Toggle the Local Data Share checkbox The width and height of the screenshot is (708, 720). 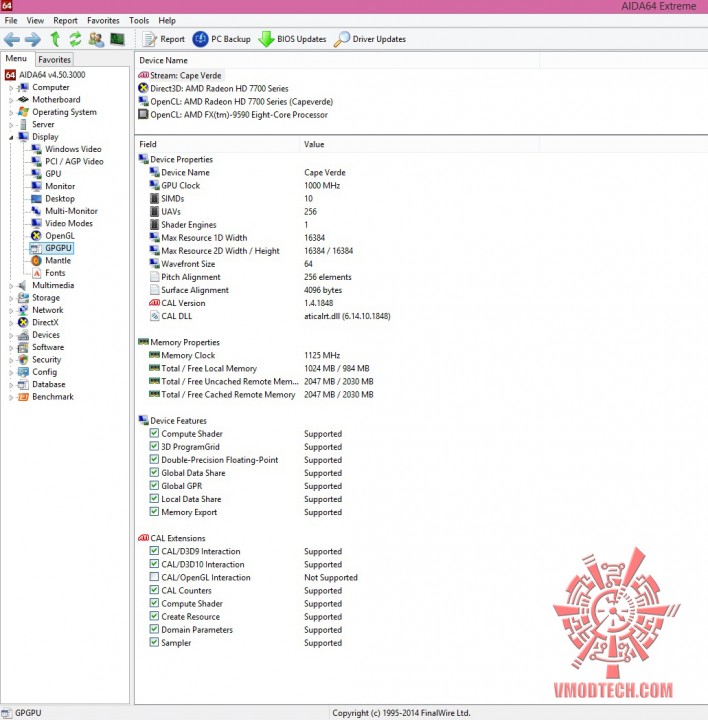coord(154,498)
